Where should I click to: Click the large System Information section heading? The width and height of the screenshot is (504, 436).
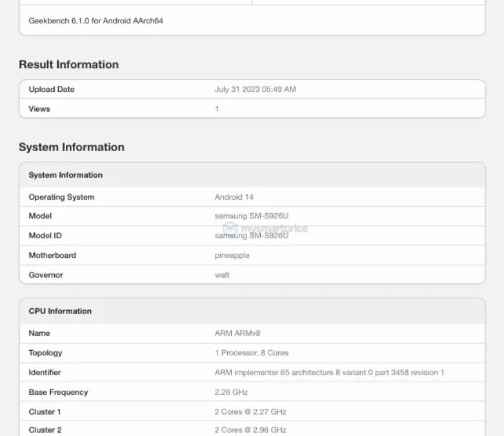pos(71,147)
